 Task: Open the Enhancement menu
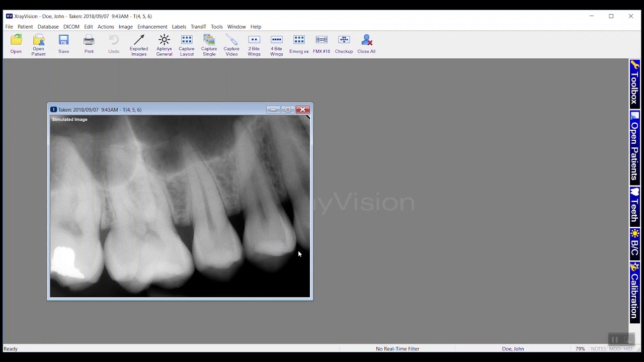[x=152, y=27]
